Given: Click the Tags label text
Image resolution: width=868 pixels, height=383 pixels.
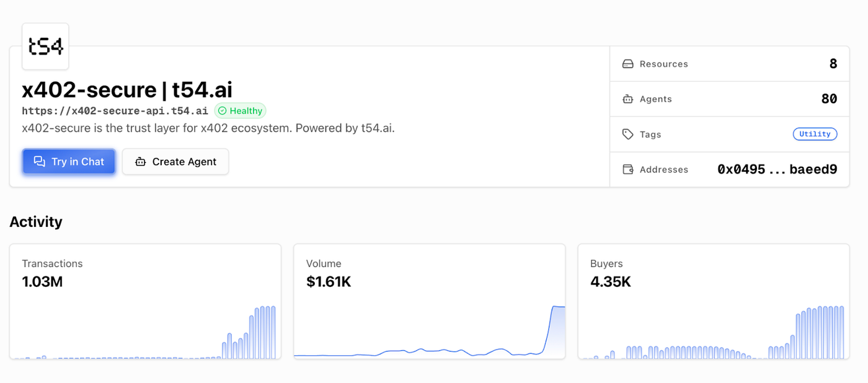Looking at the screenshot, I should [650, 134].
